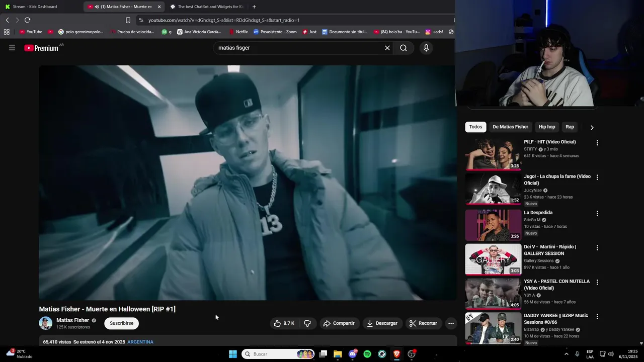Open the polo geronimopolo bookmark
644x362 pixels.
(80, 32)
